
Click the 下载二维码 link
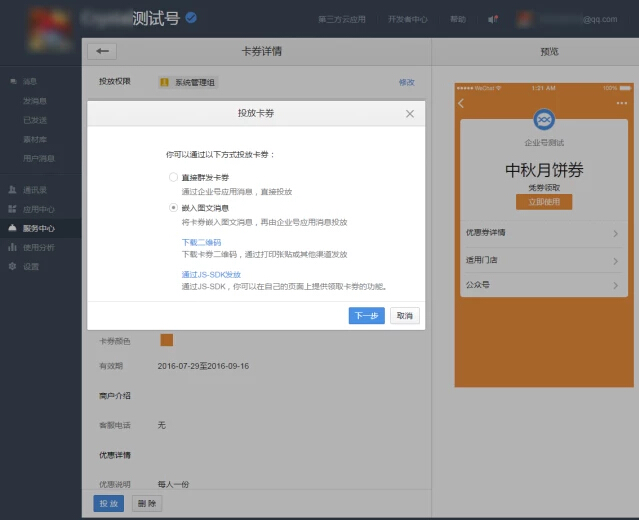[201, 242]
